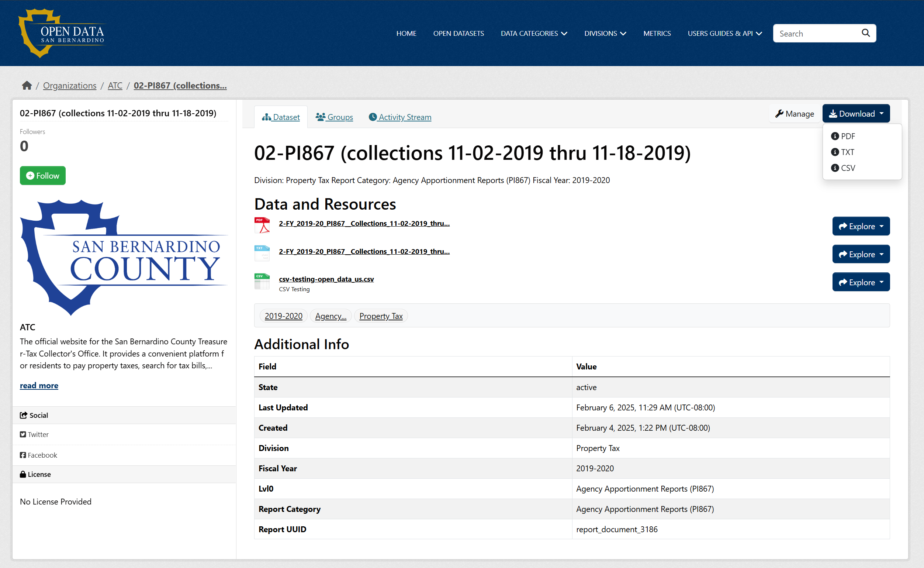This screenshot has height=568, width=924.
Task: Click info icon beside TXT download option
Action: click(x=835, y=152)
